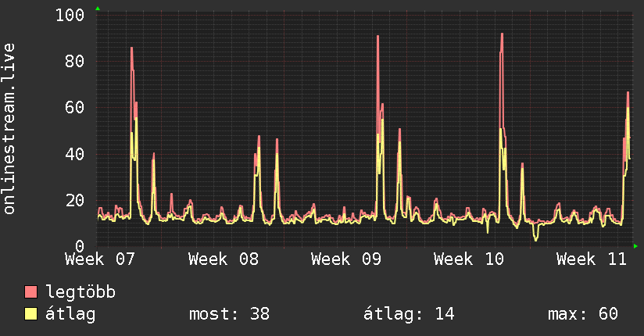Click the 20 y-axis label

pos(75,201)
